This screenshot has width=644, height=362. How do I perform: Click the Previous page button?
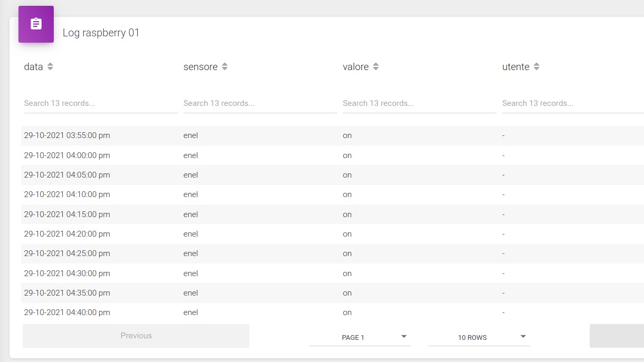point(136,336)
